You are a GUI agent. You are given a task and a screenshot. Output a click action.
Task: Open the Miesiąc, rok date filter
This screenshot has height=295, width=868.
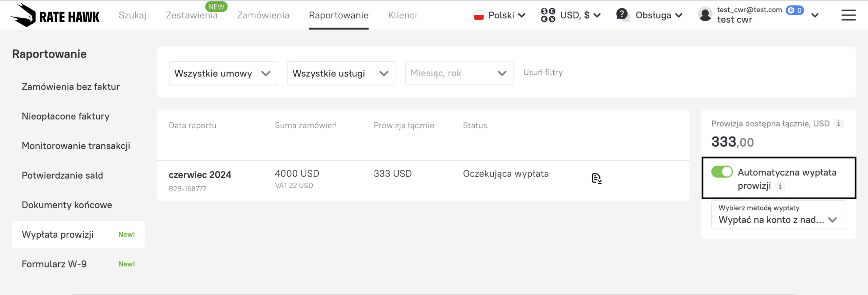pos(459,73)
